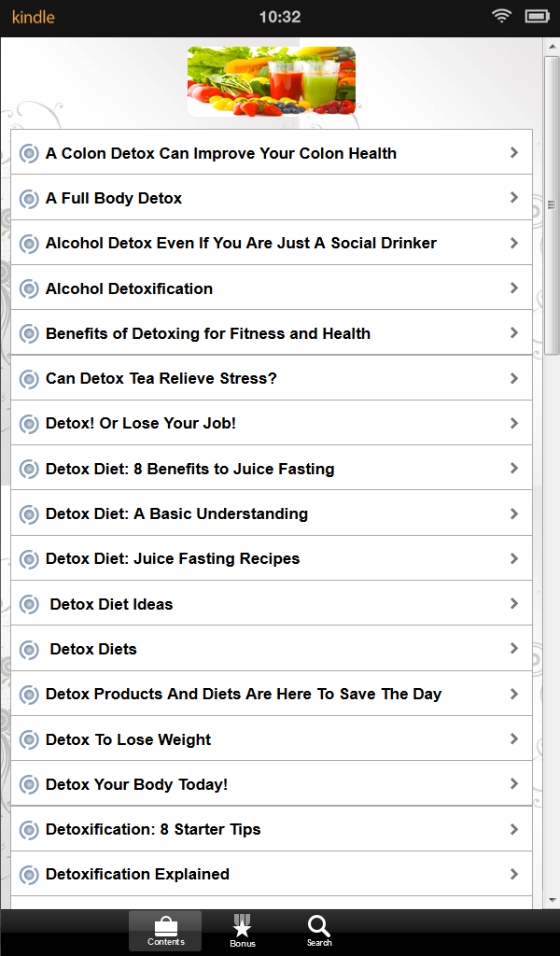Open the Contents briefcase tab
560x956 pixels.
click(165, 930)
